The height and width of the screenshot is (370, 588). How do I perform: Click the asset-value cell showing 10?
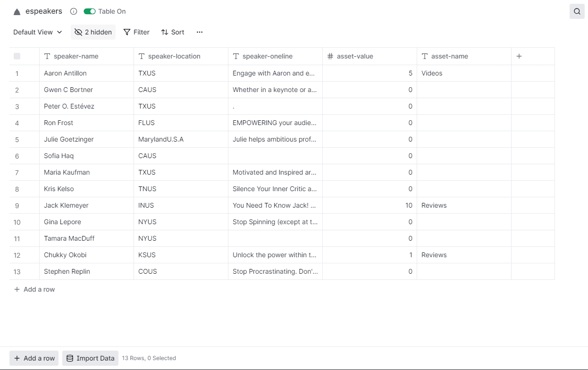click(370, 205)
